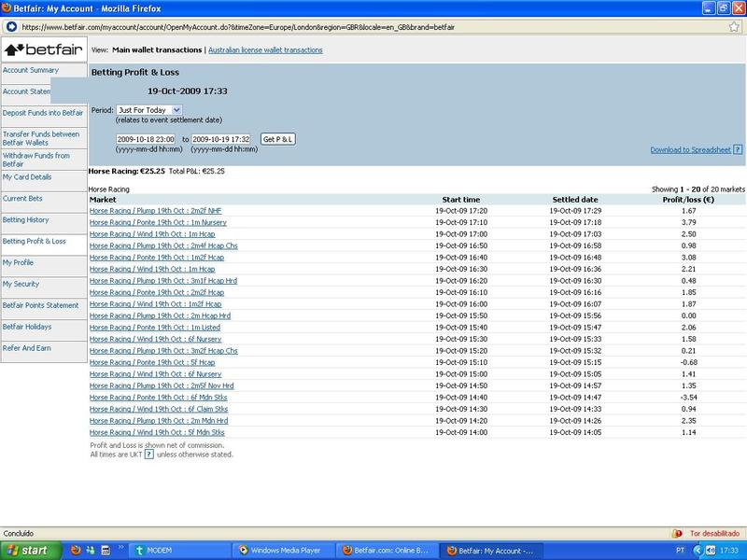The width and height of the screenshot is (747, 560).
Task: Open My Card Details
Action: (x=27, y=176)
